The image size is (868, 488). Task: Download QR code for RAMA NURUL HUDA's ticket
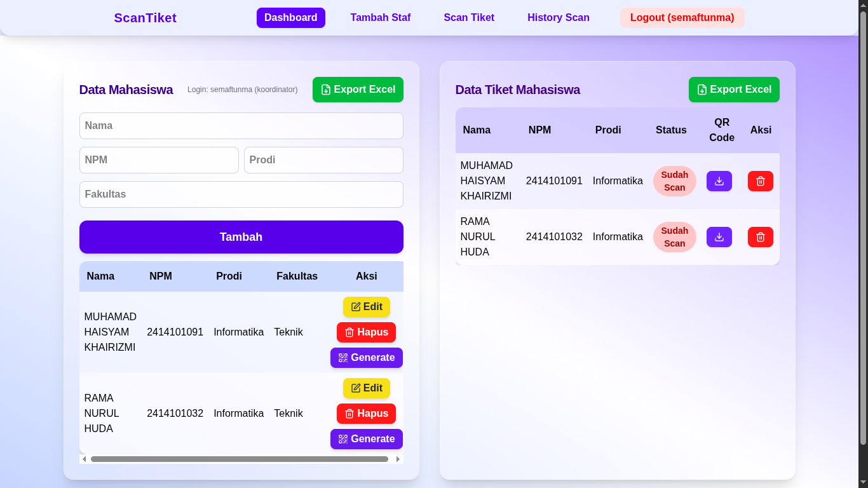pos(719,236)
